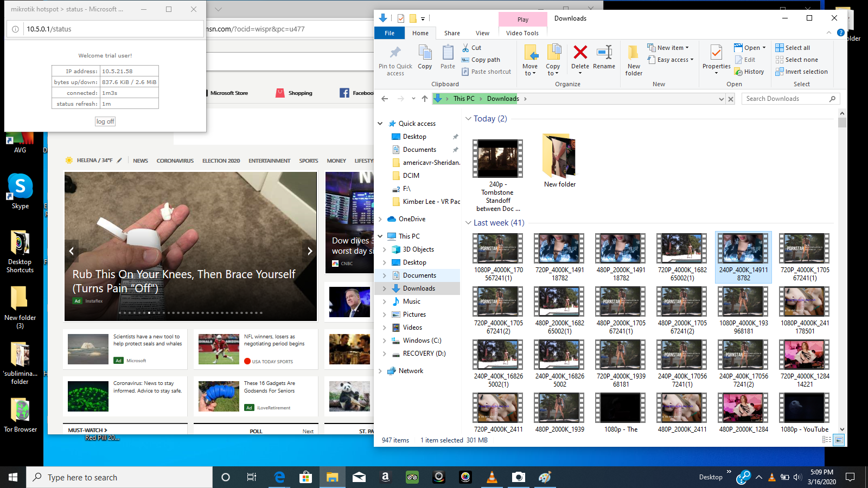The width and height of the screenshot is (868, 488).
Task: Click Invert selection option
Action: coord(802,72)
